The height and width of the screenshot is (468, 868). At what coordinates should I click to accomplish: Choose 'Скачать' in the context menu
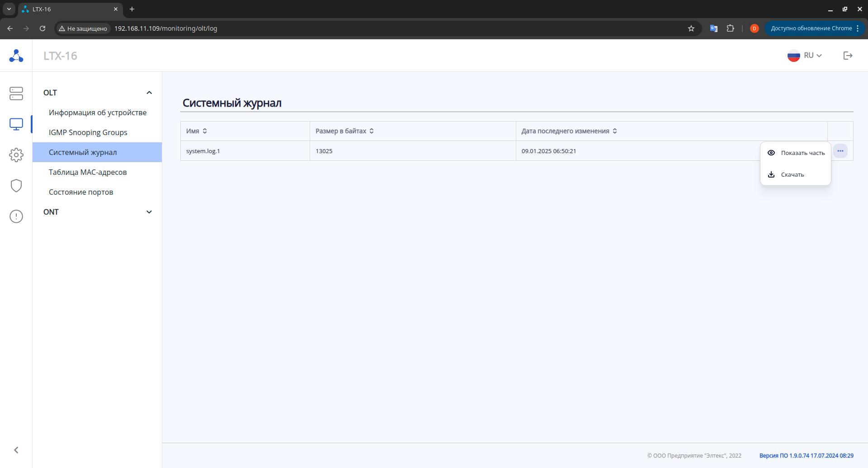792,175
